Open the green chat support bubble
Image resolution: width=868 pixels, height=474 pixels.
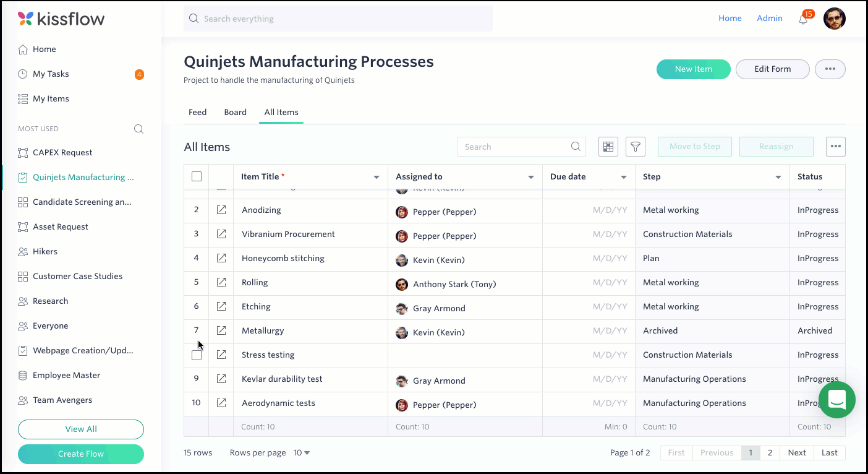(x=837, y=400)
